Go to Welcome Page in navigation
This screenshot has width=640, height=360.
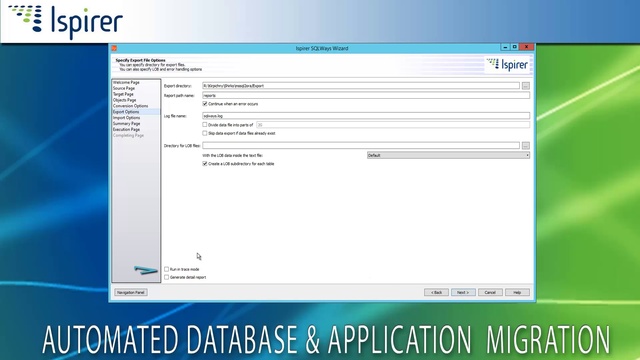[126, 82]
